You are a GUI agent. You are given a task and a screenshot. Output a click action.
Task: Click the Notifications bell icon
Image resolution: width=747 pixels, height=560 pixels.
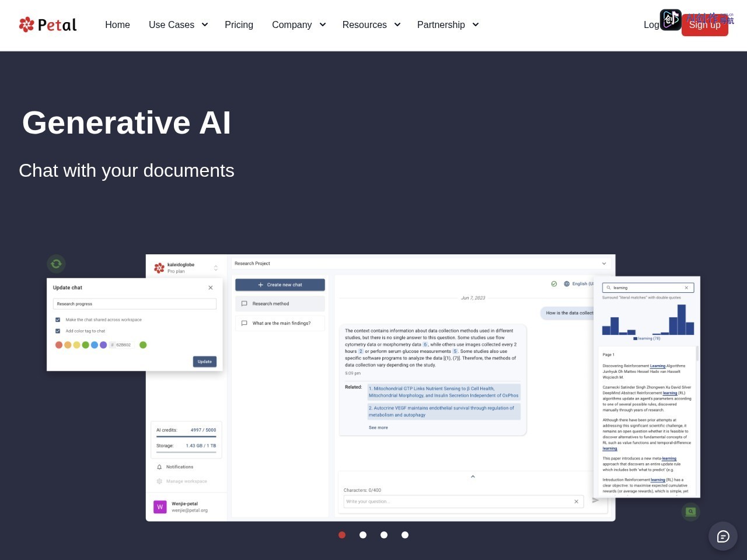[159, 467]
